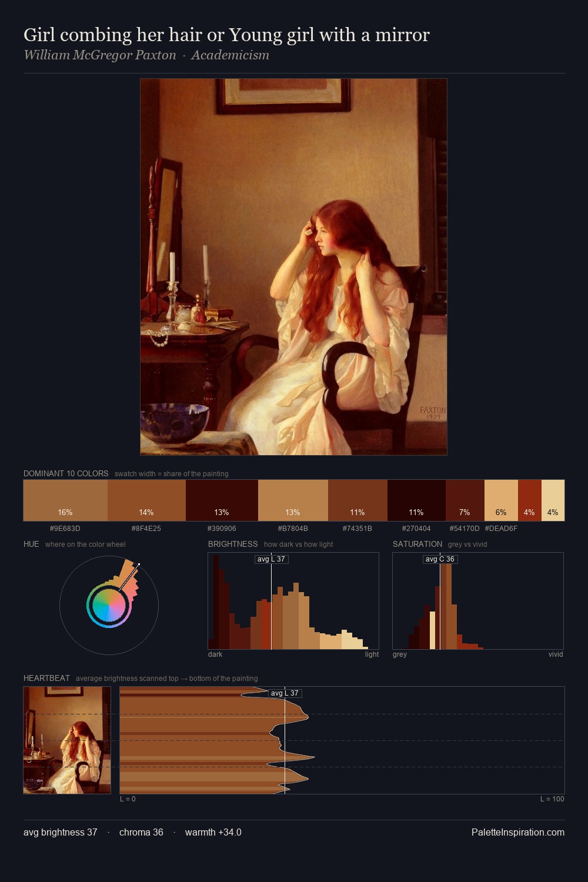Viewport: 588px width, 882px height.
Task: Click the 'warmth +34.0' footer stat
Action: pos(213,832)
